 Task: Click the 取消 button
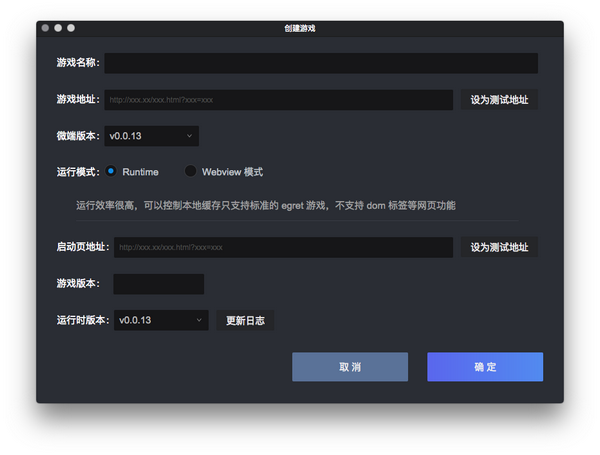pyautogui.click(x=350, y=367)
